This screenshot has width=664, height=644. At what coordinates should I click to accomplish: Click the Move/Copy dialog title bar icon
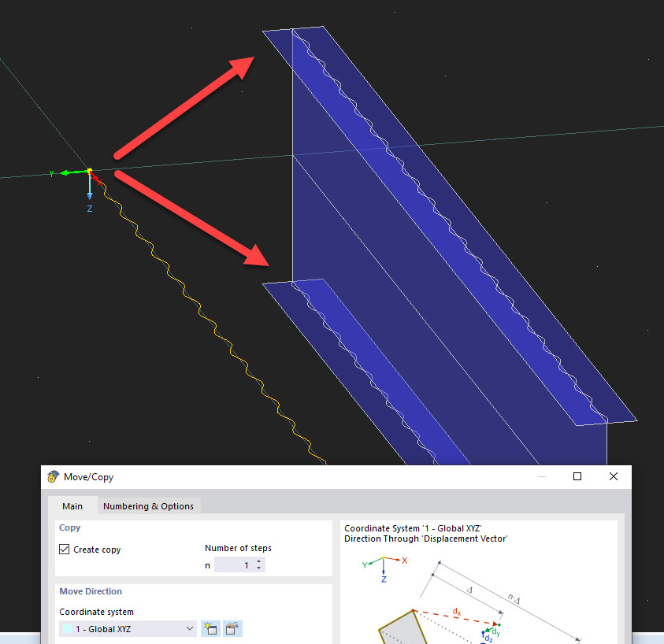[x=52, y=476]
